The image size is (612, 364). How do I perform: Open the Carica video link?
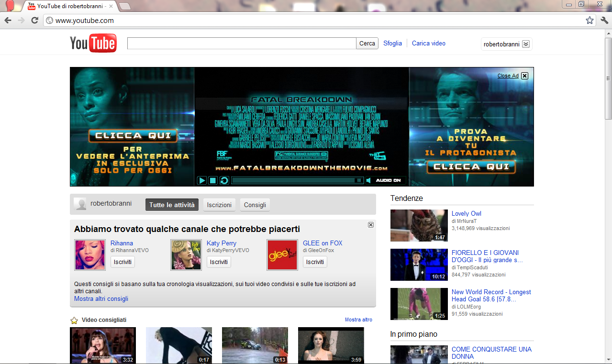pyautogui.click(x=429, y=43)
